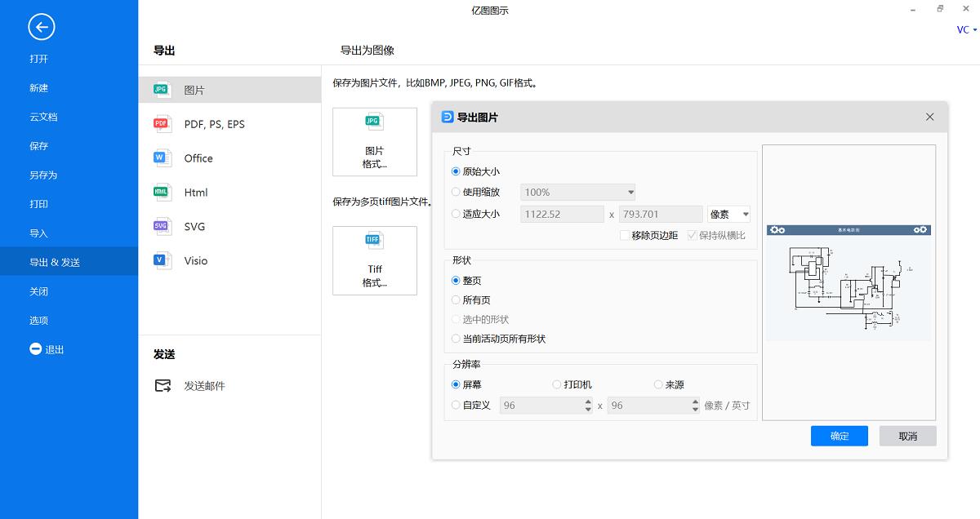The height and width of the screenshot is (519, 980).
Task: Click the back arrow in the sidebar
Action: [x=41, y=27]
